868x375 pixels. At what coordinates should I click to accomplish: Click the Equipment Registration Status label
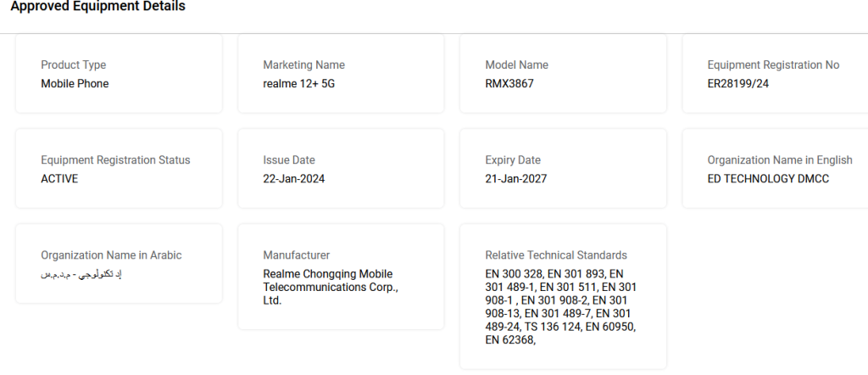(x=115, y=160)
